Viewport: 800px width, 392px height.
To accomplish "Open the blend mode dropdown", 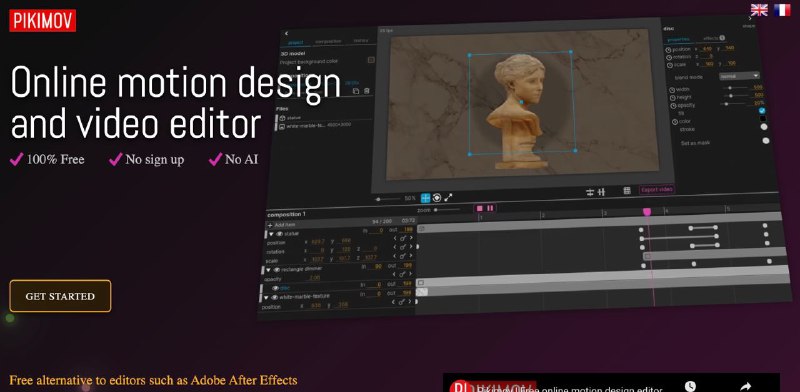I will coord(739,76).
